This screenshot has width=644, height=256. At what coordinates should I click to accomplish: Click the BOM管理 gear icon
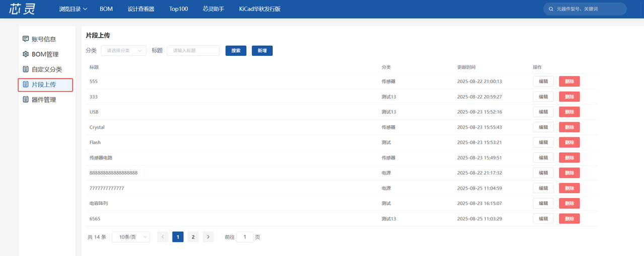pyautogui.click(x=26, y=54)
